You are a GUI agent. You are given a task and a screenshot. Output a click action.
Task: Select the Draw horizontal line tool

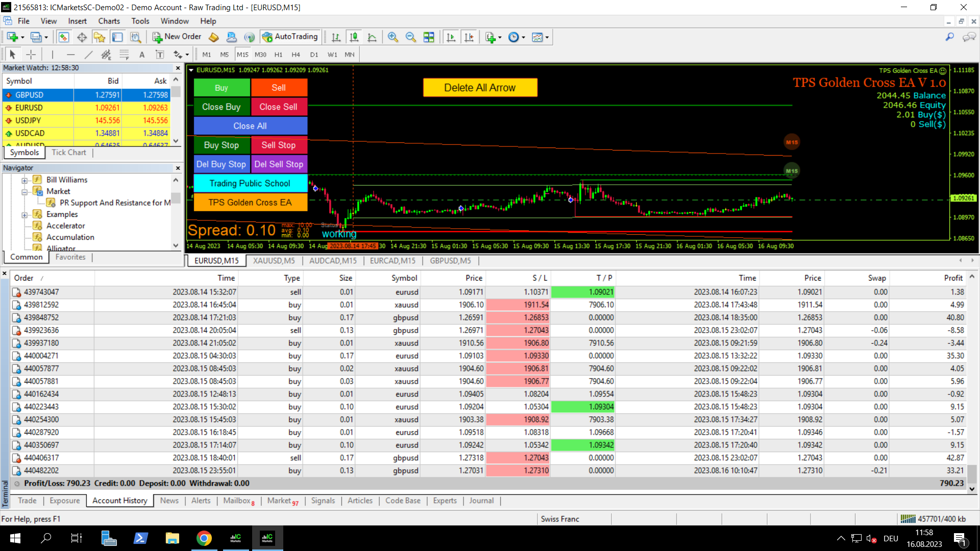70,55
